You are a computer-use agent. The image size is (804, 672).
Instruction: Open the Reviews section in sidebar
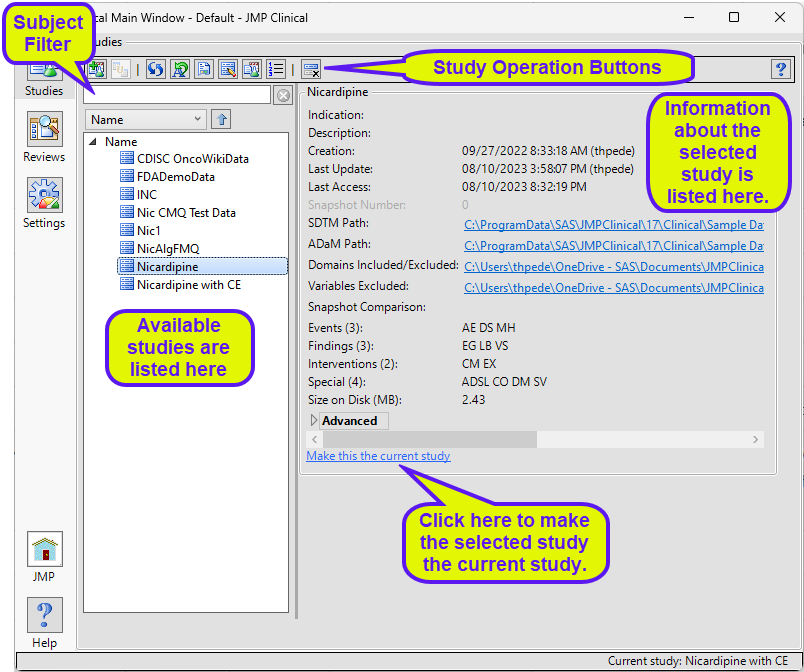pyautogui.click(x=44, y=137)
